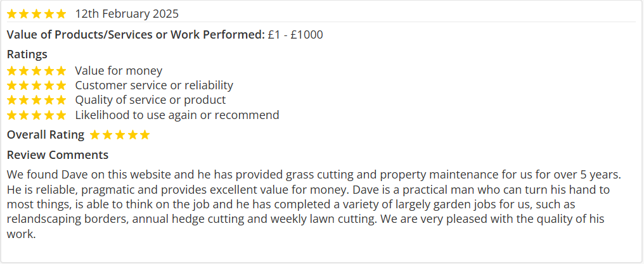The height and width of the screenshot is (264, 644).
Task: Click the star rating beside 12th February 2025
Action: pos(36,14)
